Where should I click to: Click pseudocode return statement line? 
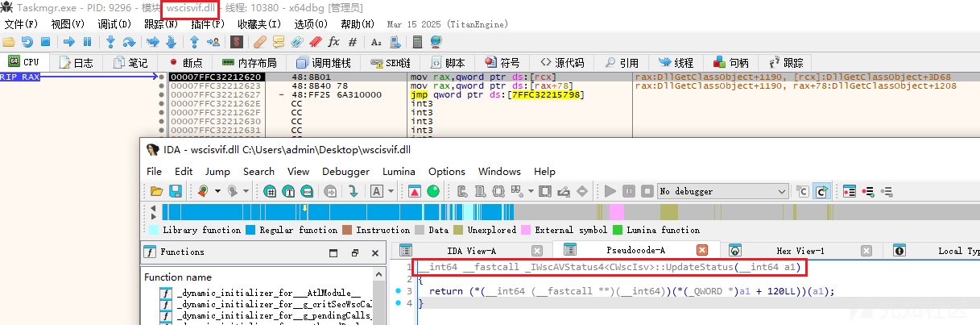point(632,291)
